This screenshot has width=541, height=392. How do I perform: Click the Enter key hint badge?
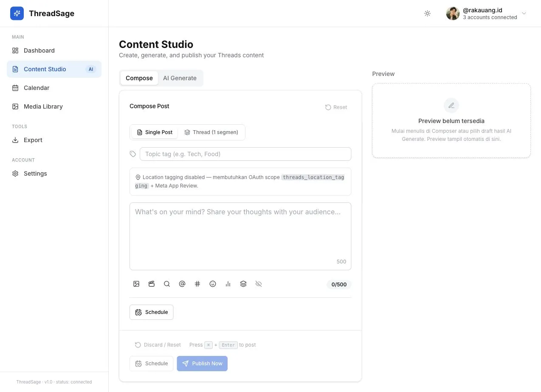point(228,345)
